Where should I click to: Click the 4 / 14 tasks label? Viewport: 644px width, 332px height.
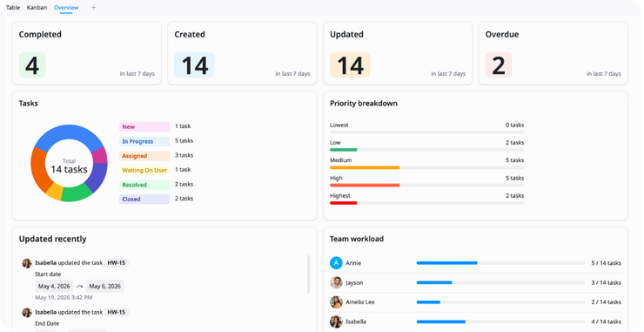pos(607,322)
